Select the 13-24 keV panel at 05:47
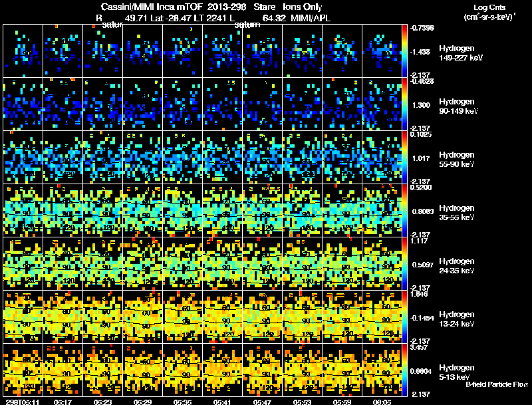 [x=262, y=317]
